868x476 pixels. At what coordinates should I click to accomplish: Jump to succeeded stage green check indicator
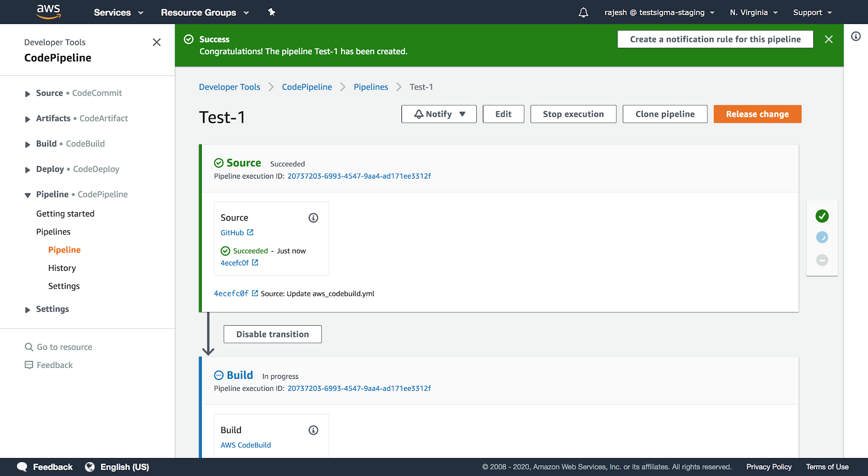pyautogui.click(x=822, y=216)
